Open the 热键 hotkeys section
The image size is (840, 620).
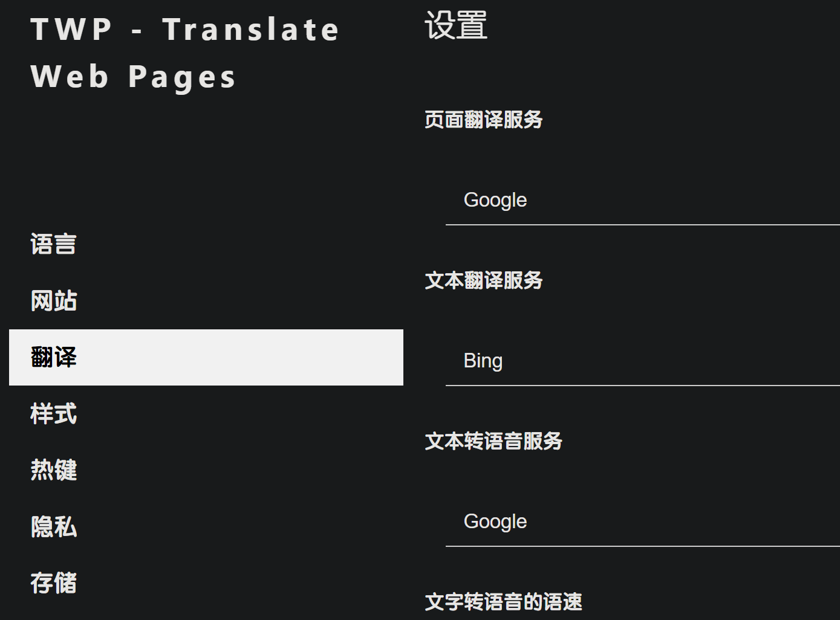[54, 470]
